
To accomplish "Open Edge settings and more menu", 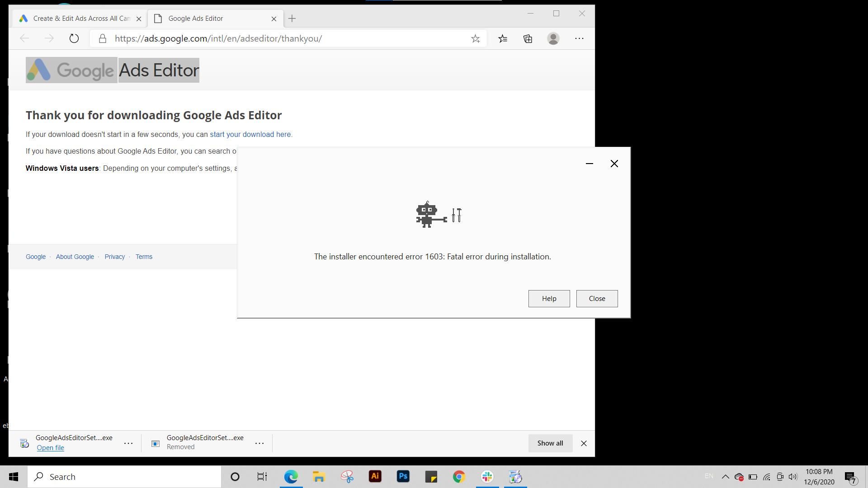I will coord(579,38).
